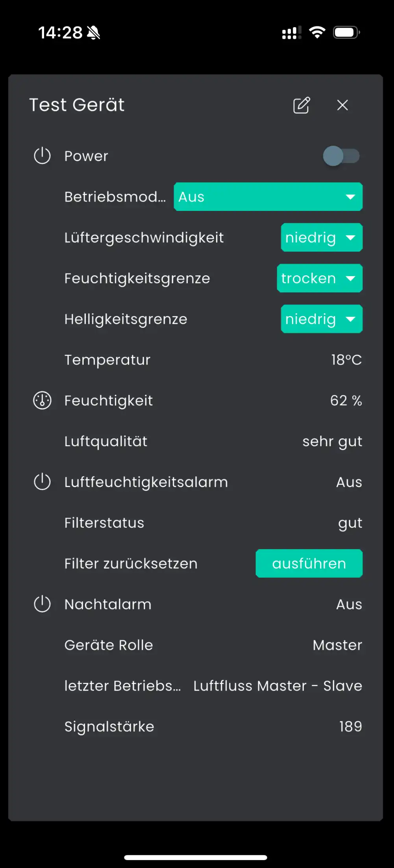Select the Signalstärke row
The width and height of the screenshot is (394, 868).
(213, 727)
